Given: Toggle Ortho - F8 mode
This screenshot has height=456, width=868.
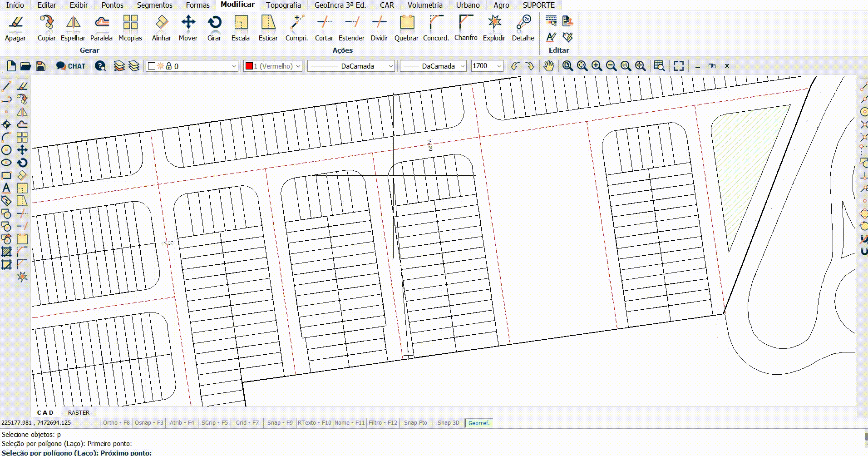Looking at the screenshot, I should (x=116, y=423).
